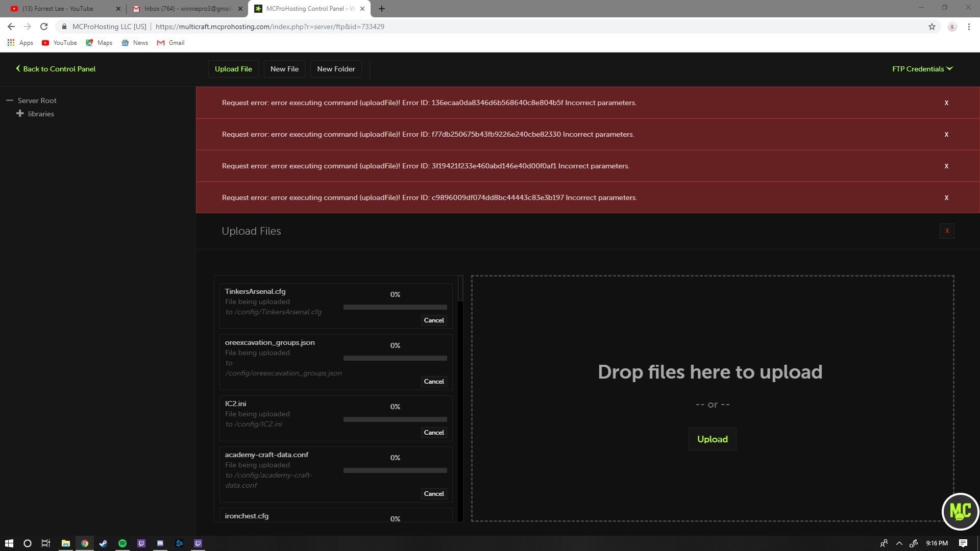Reload the current page

44,27
